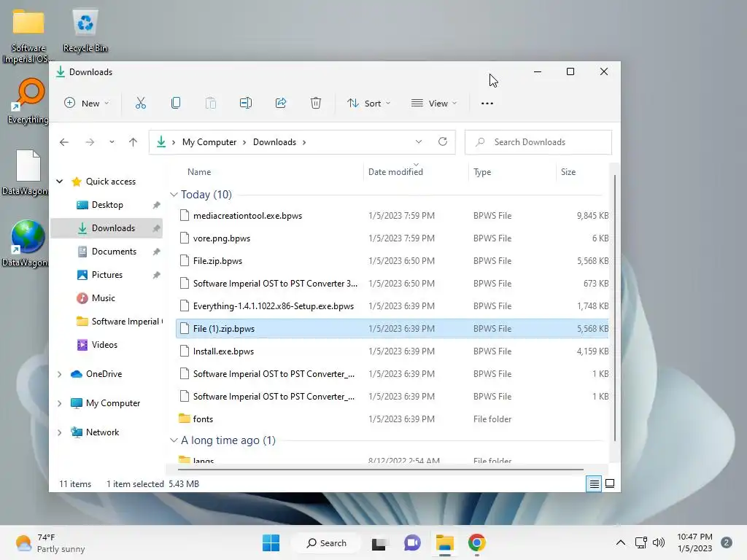This screenshot has width=747, height=560.
Task: Select the fonts folder
Action: click(392, 419)
